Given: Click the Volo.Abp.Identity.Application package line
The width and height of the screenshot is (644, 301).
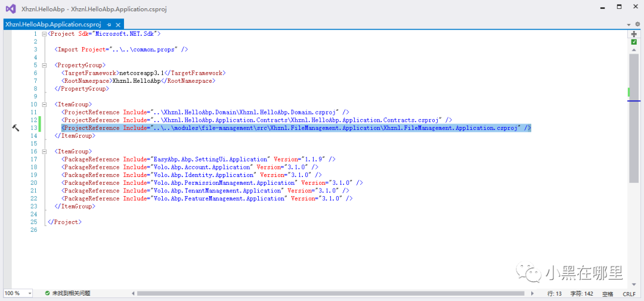Looking at the screenshot, I should tap(191, 175).
